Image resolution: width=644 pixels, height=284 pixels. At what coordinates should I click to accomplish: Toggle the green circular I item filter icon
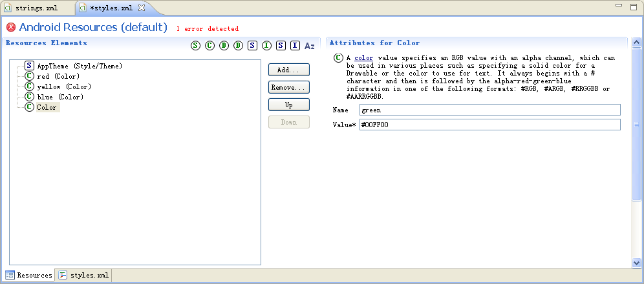tap(266, 45)
